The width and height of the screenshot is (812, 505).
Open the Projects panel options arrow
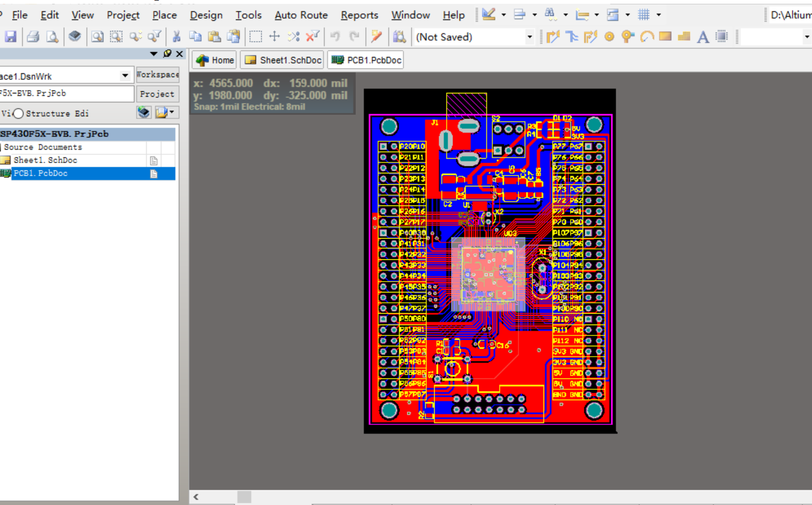click(154, 53)
